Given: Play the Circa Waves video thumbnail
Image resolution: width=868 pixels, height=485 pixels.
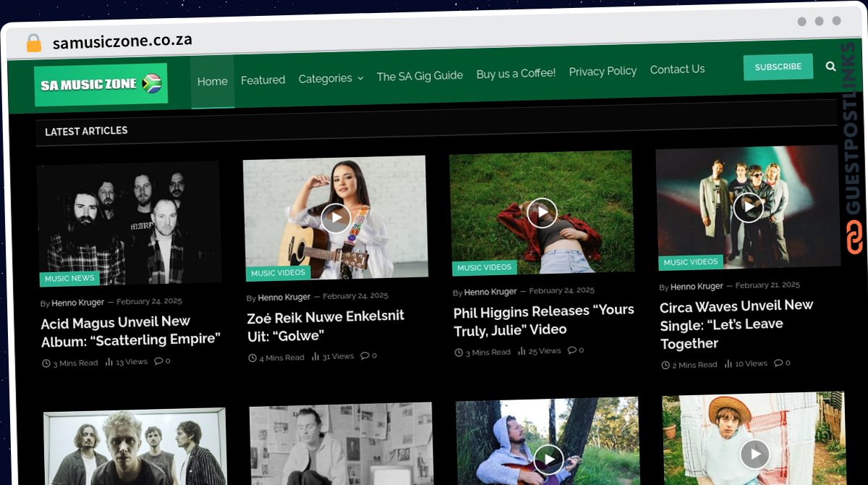Looking at the screenshot, I should coord(749,206).
